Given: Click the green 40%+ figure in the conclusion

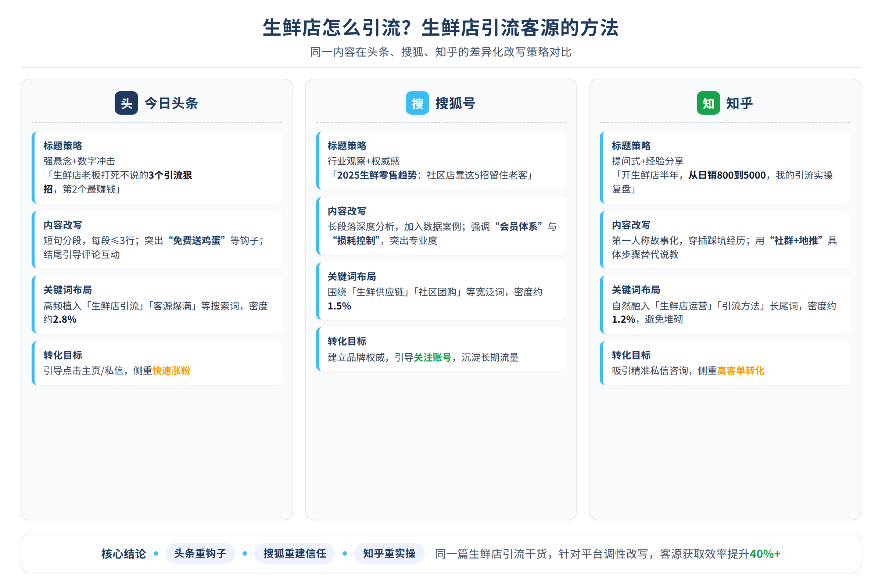Looking at the screenshot, I should pyautogui.click(x=765, y=553).
